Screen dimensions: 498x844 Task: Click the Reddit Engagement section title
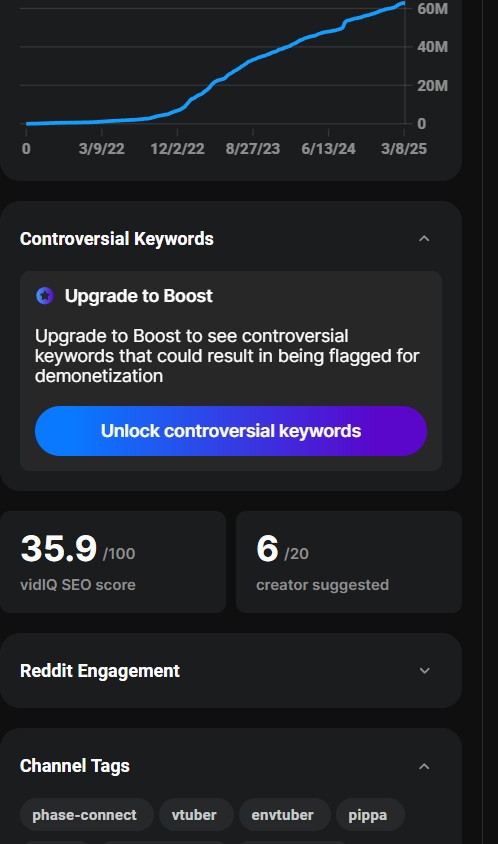(x=100, y=671)
